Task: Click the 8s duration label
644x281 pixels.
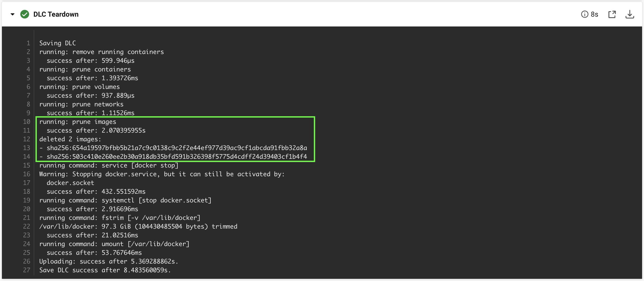Action: (595, 14)
